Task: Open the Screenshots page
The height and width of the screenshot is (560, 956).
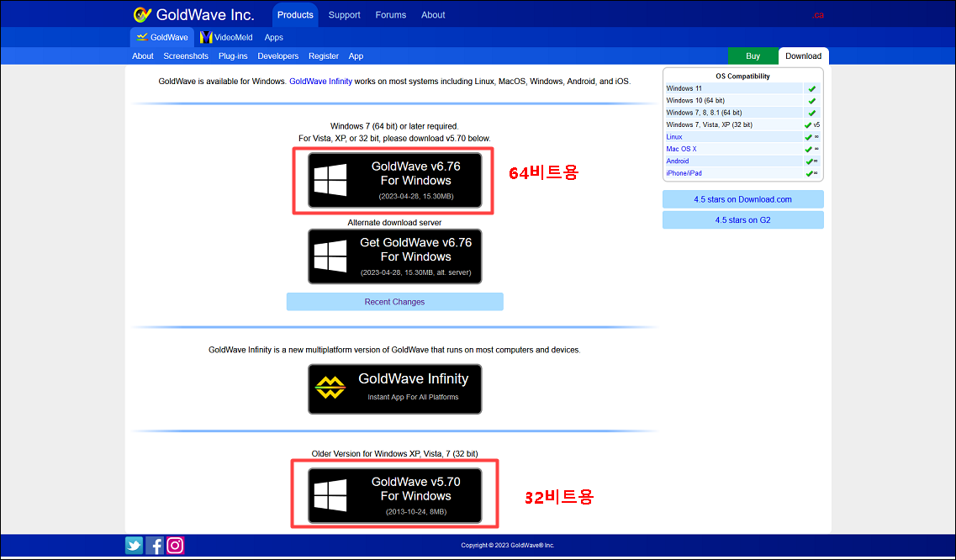Action: (186, 56)
